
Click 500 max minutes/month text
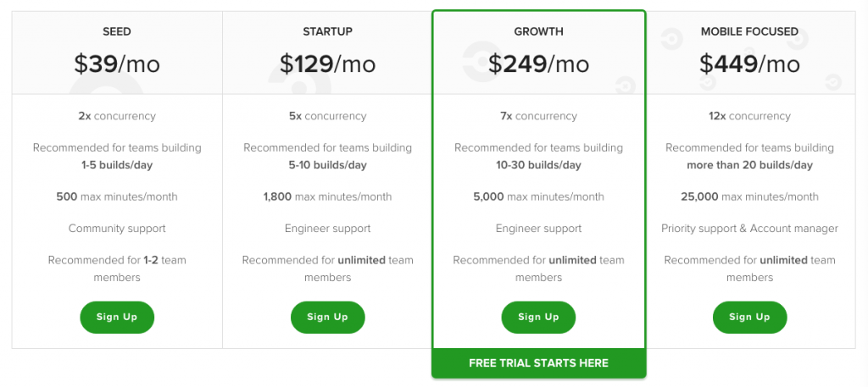pos(117,196)
